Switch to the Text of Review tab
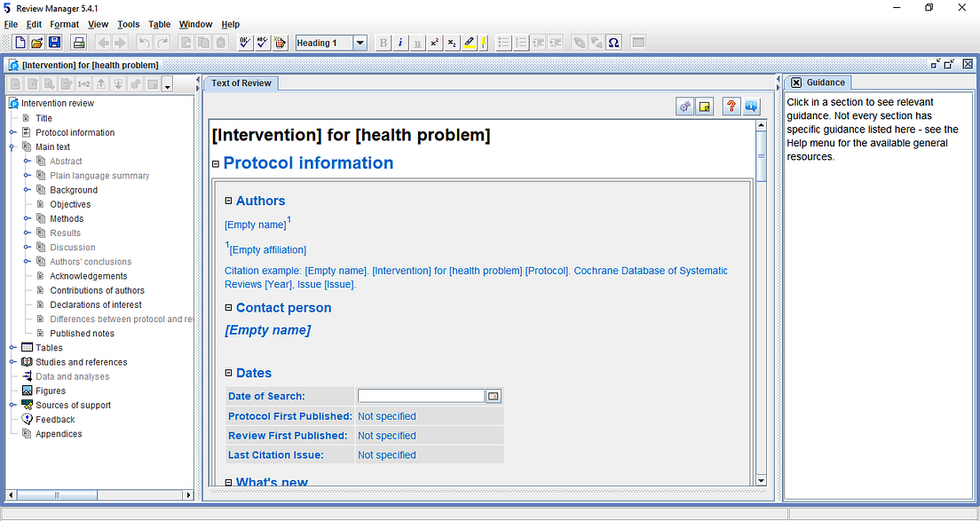Screen dimensions: 980x521 coord(241,83)
